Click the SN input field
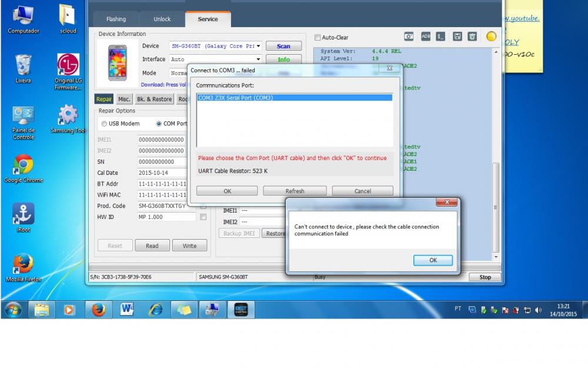Viewport: 588px width, 368px height. tap(162, 162)
